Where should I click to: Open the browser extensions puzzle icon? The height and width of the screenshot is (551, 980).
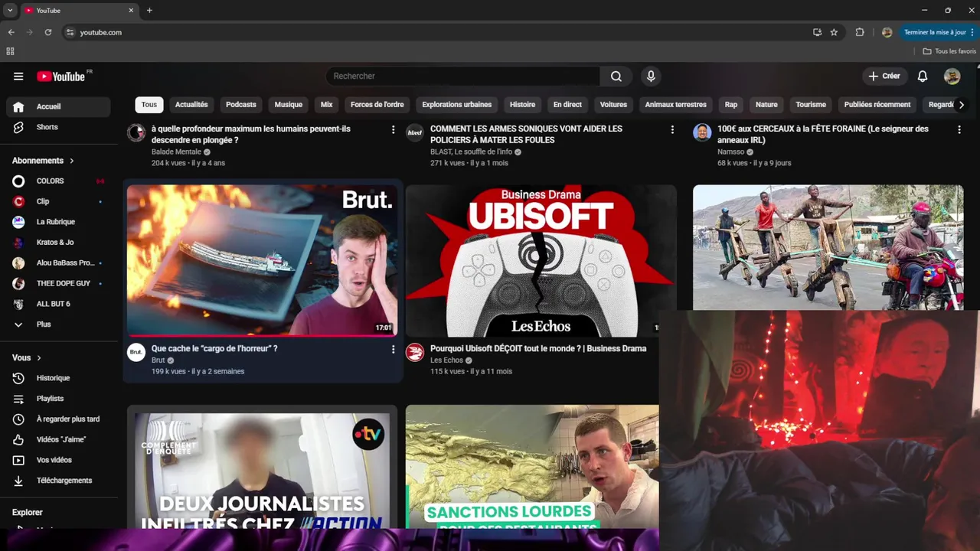pos(860,32)
